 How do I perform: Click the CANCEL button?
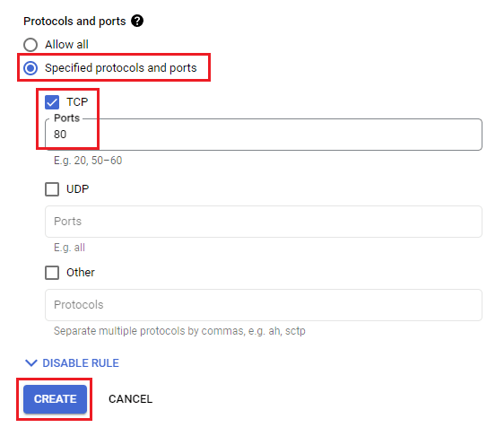[131, 399]
